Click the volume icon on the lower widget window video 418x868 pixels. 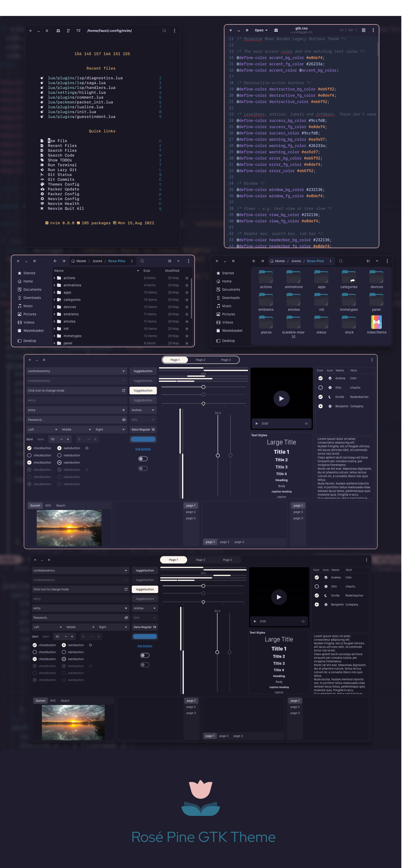coord(303,621)
